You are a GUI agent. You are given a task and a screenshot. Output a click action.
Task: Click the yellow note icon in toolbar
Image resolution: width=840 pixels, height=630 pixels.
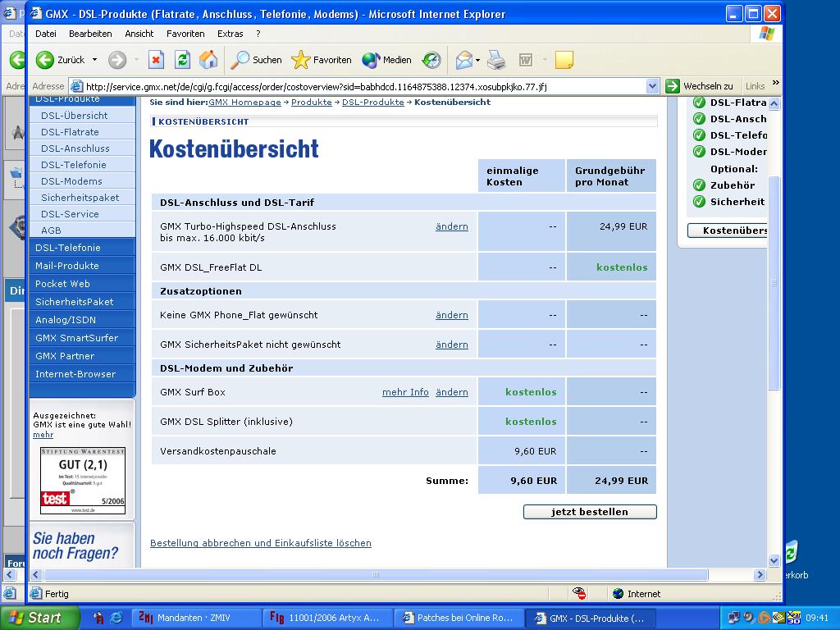click(x=564, y=60)
